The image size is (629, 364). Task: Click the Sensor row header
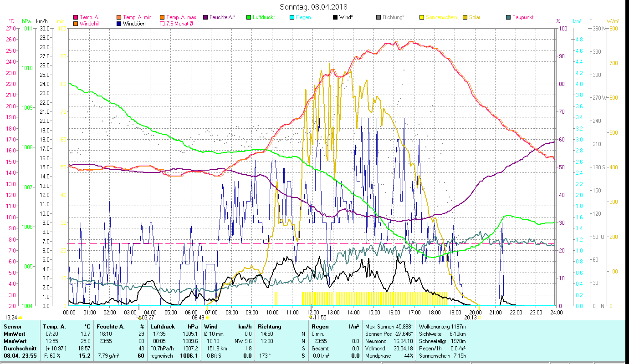click(x=12, y=327)
